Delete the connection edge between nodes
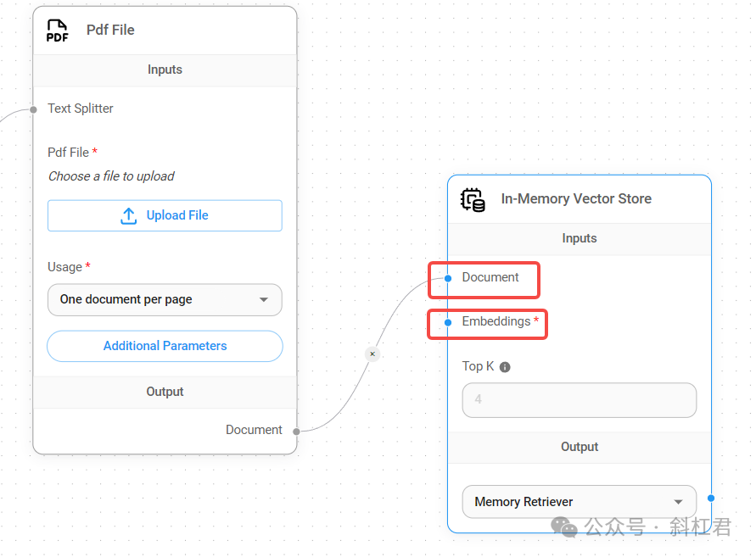The height and width of the screenshot is (557, 756). pyautogui.click(x=372, y=354)
